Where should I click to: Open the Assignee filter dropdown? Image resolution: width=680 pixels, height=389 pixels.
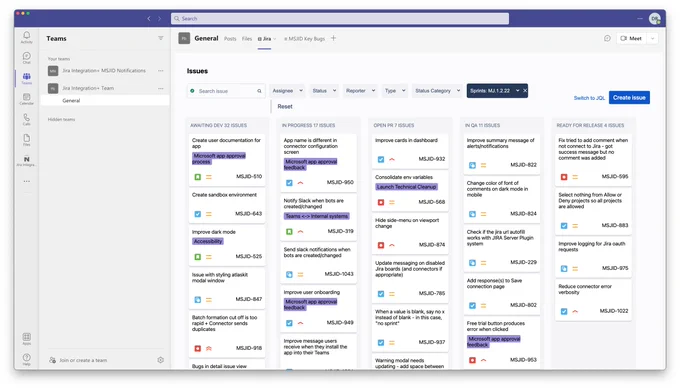[287, 91]
